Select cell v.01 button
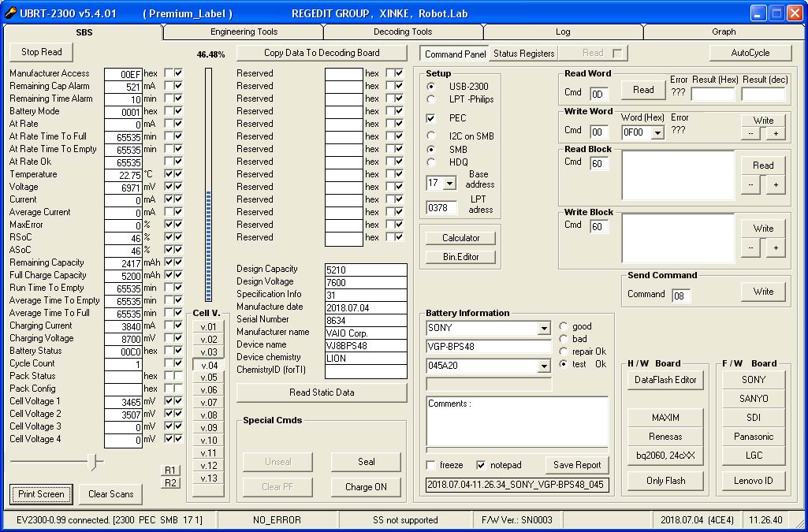 pyautogui.click(x=209, y=326)
